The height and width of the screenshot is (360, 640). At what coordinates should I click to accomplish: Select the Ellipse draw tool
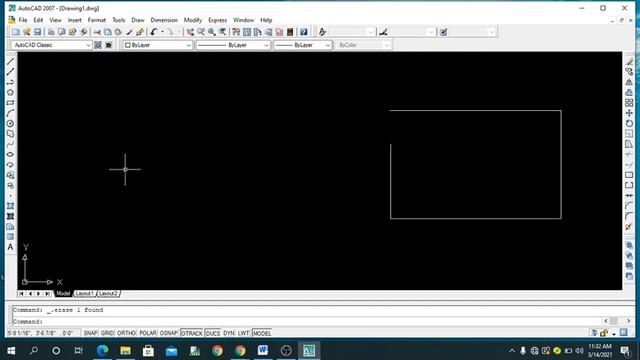coord(11,154)
